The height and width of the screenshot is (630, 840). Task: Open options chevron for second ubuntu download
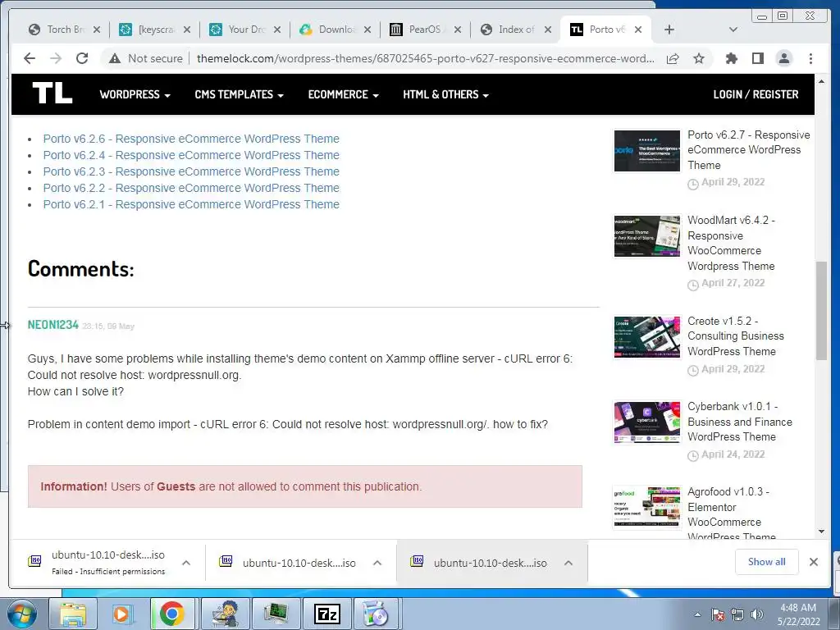pos(377,563)
